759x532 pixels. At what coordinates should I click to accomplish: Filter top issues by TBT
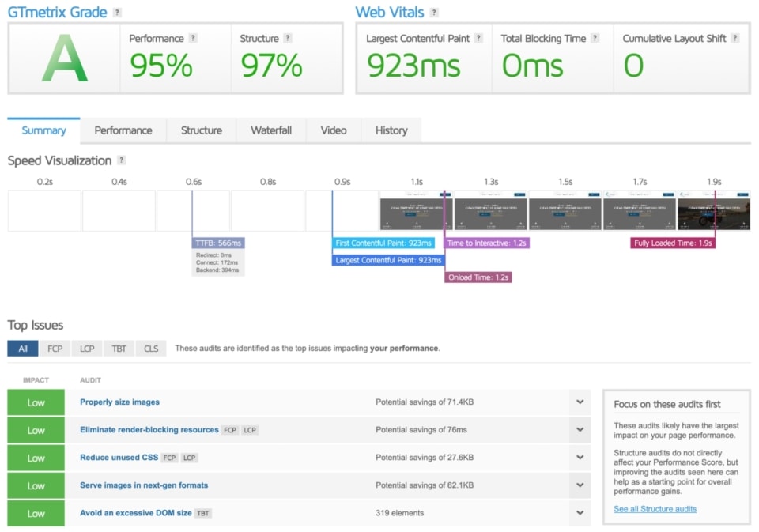(x=119, y=349)
